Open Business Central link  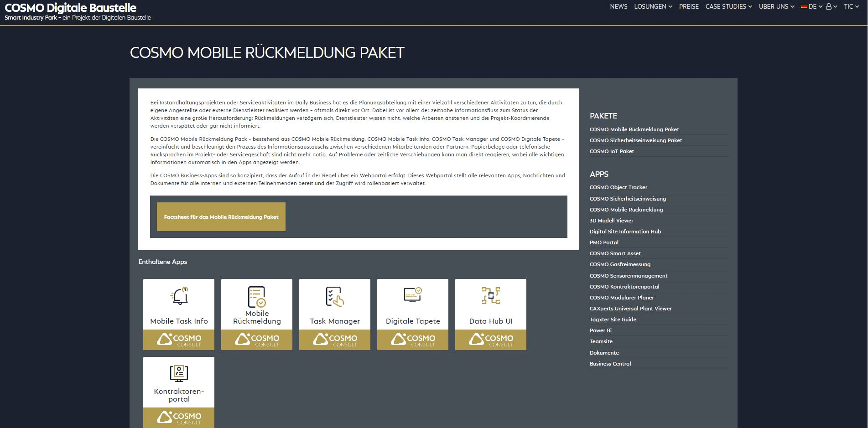pyautogui.click(x=610, y=364)
